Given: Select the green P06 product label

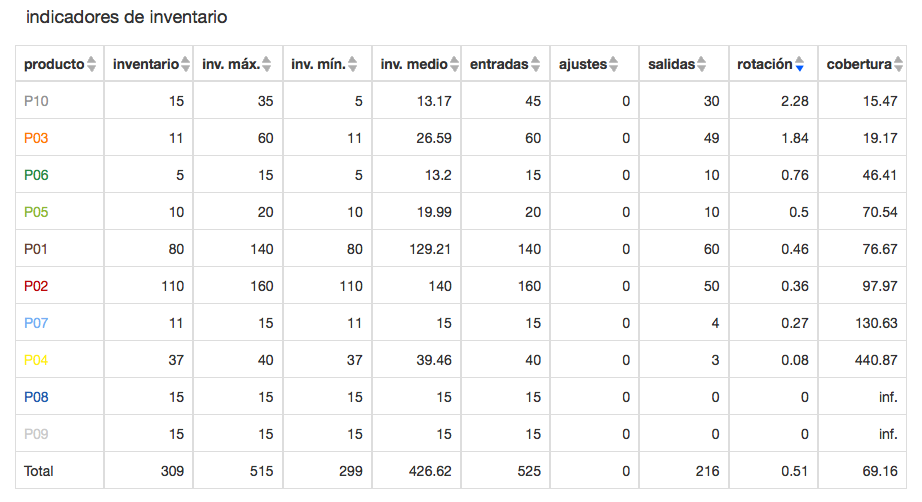Looking at the screenshot, I should coord(36,175).
